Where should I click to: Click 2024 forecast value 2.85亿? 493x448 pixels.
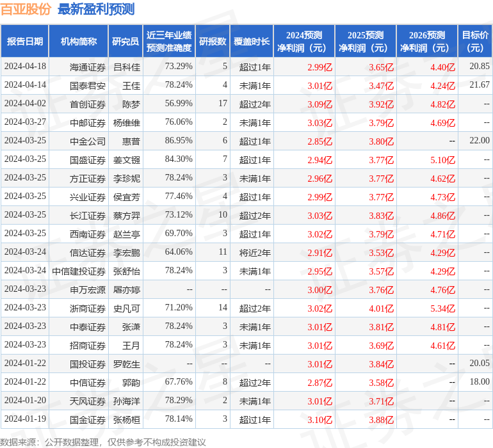point(319,141)
